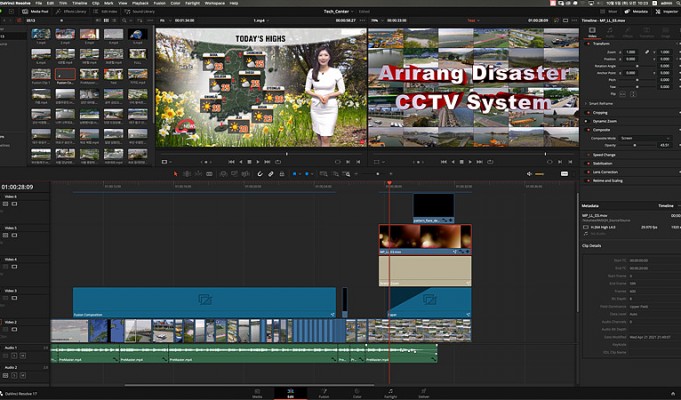This screenshot has height=400, width=681.
Task: Click the Replace Clip edit icon
Action: click(x=245, y=174)
